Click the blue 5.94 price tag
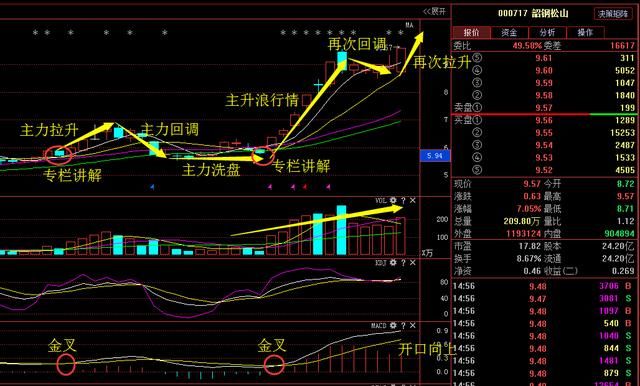The height and width of the screenshot is (386, 640). [x=435, y=156]
